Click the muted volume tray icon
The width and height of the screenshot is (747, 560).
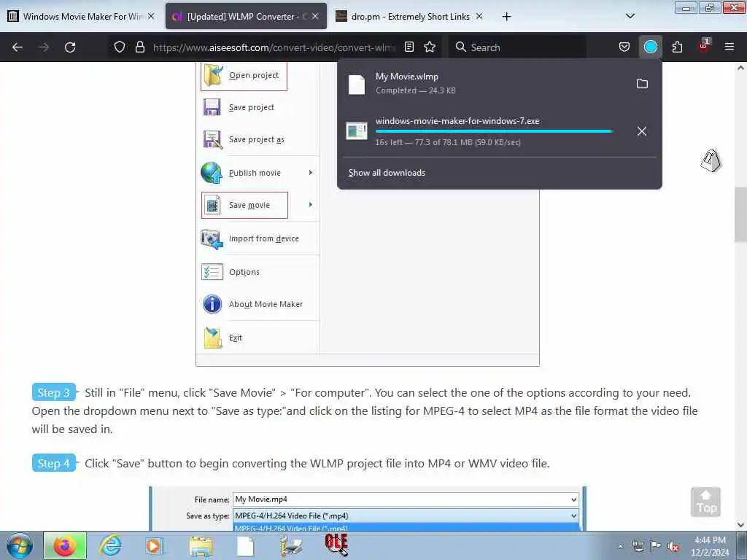673,546
